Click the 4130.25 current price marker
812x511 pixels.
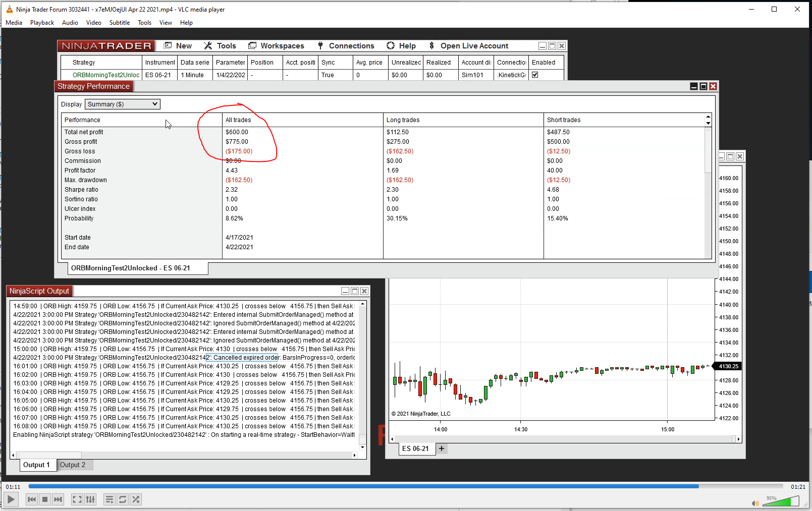[x=728, y=367]
